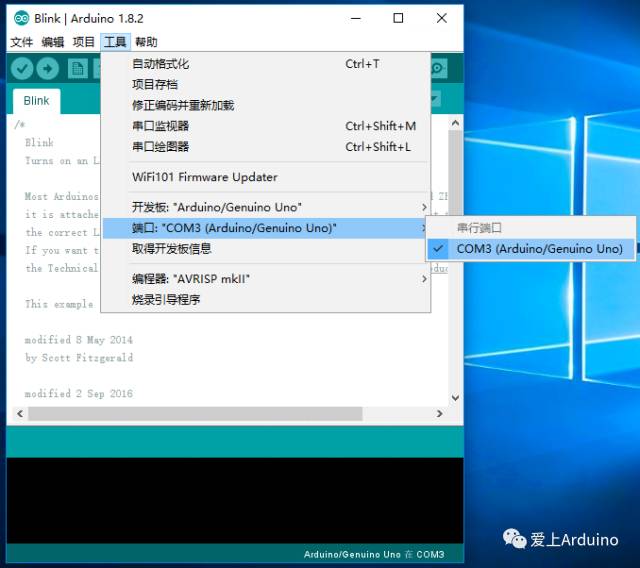Viewport: 640px width, 568px height.
Task: Click the Upload arrow toolbar icon
Action: pyautogui.click(x=48, y=69)
